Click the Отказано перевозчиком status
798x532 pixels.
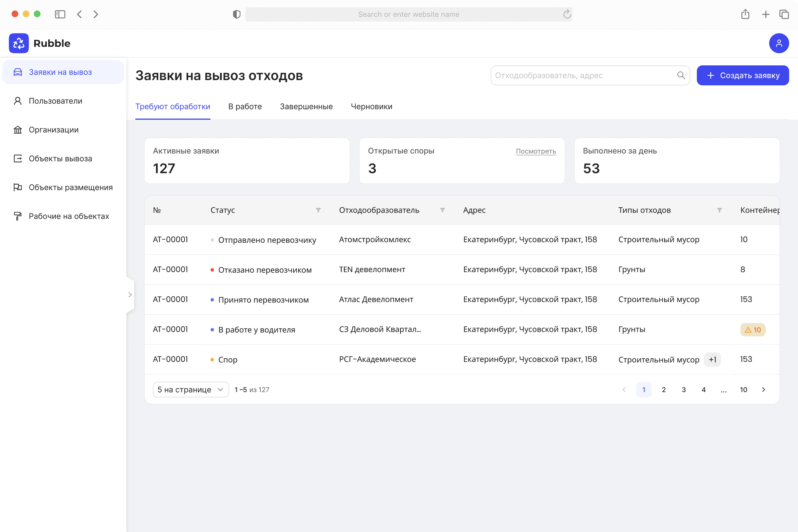coord(265,270)
